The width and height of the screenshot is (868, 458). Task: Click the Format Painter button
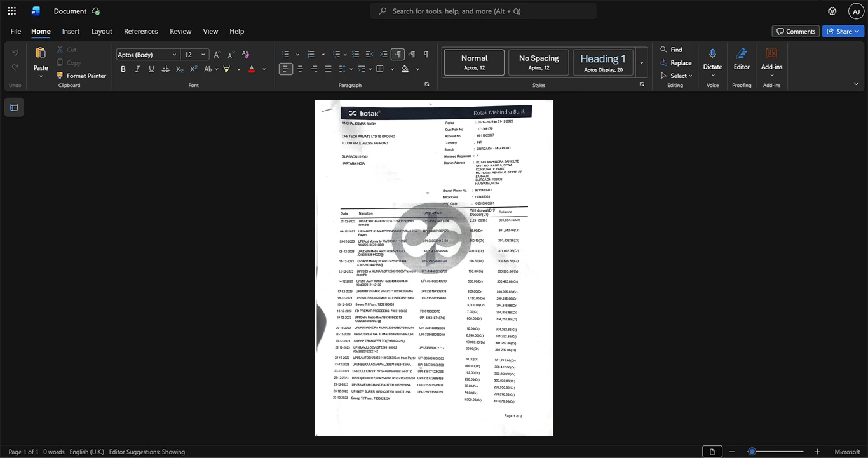pos(81,76)
